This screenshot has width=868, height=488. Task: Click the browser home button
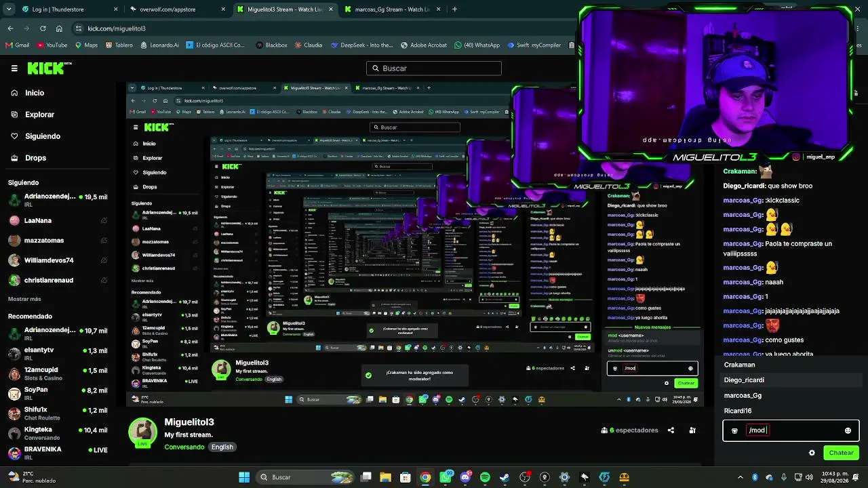point(59,28)
